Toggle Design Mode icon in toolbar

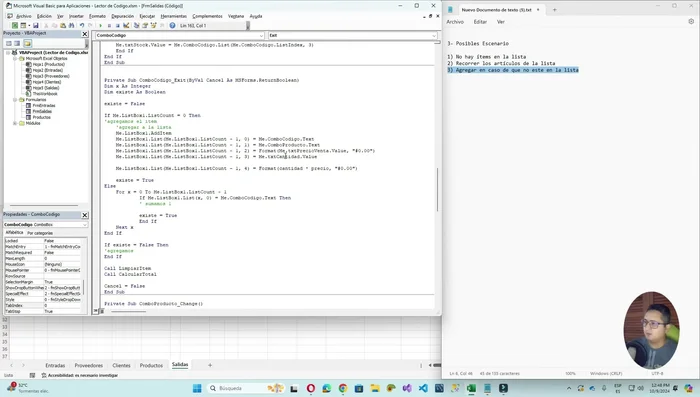126,25
